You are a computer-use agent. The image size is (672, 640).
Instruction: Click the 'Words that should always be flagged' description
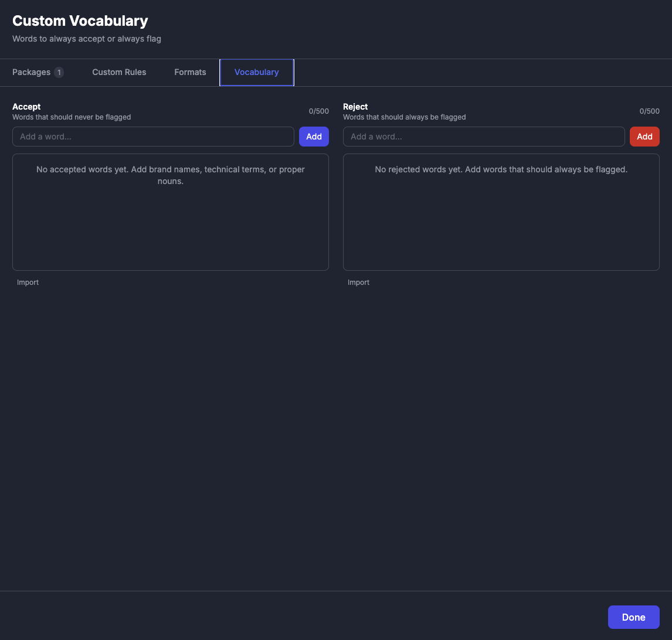[404, 117]
